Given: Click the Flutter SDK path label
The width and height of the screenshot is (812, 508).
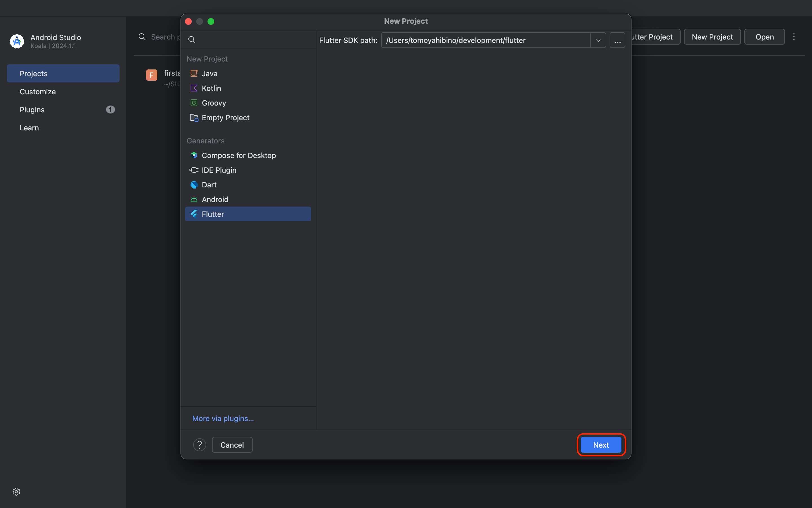Looking at the screenshot, I should point(348,40).
